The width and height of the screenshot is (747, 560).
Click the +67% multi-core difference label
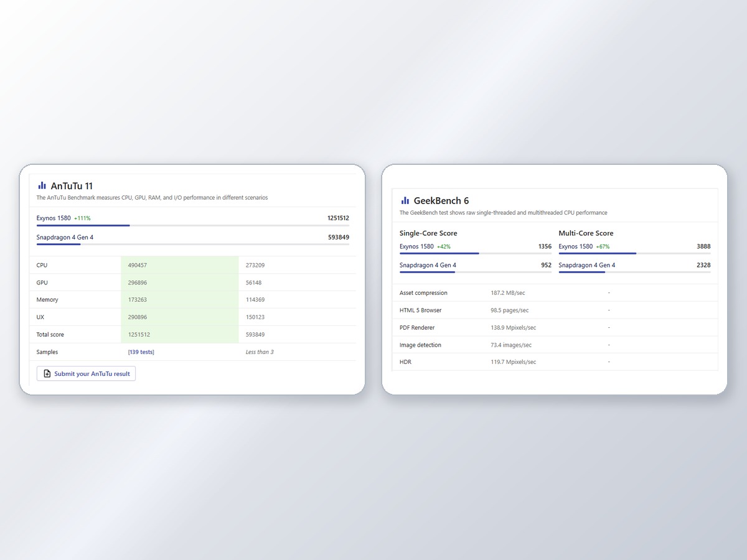[603, 246]
